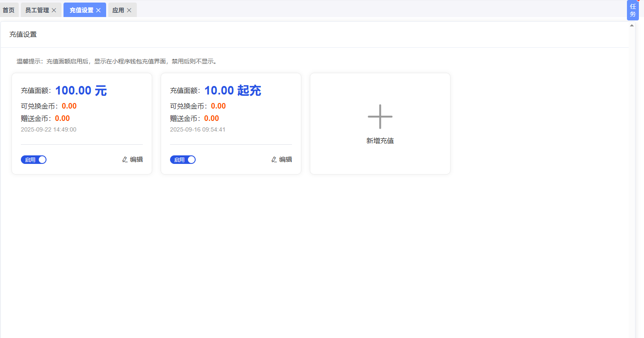Close the 应用 tab using its X icon

[129, 10]
